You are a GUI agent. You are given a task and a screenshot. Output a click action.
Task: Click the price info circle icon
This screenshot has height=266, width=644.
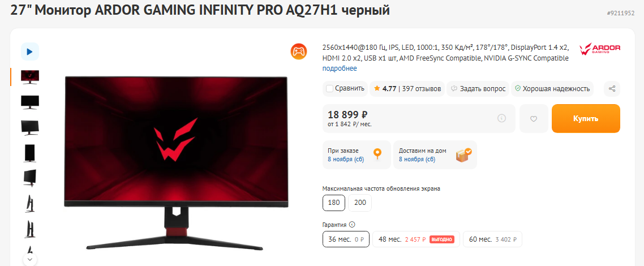(x=501, y=118)
